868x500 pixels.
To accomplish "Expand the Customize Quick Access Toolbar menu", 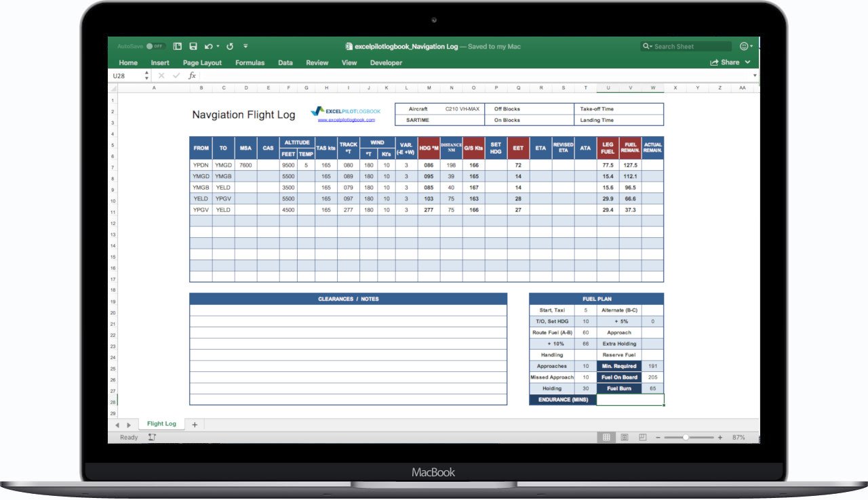I will click(245, 46).
